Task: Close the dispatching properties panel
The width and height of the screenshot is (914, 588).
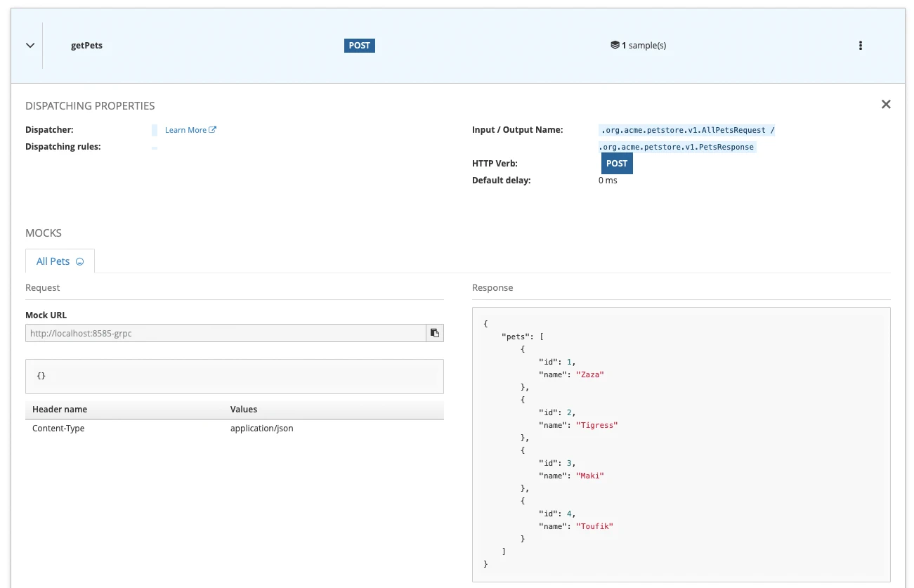Action: [885, 105]
